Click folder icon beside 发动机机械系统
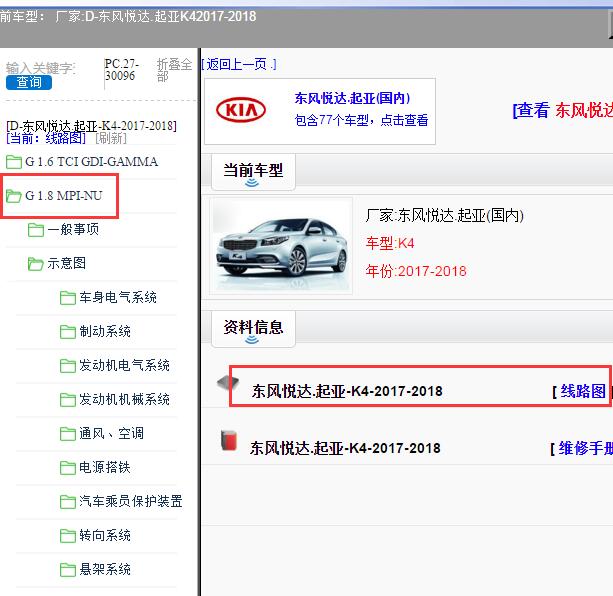This screenshot has width=613, height=596. 68,399
